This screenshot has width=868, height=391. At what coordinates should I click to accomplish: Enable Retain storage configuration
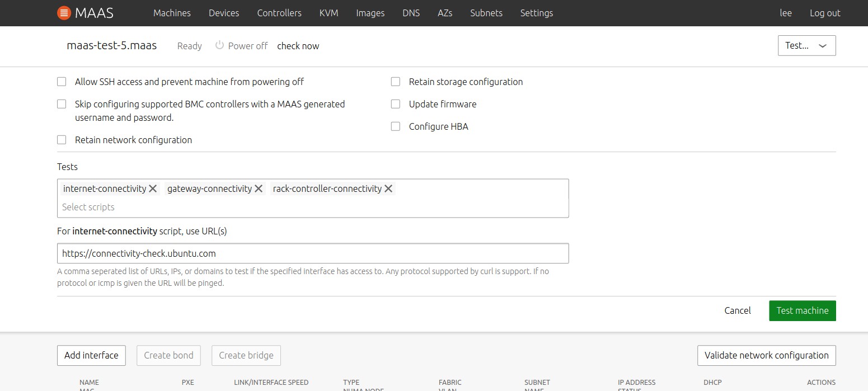(x=396, y=82)
